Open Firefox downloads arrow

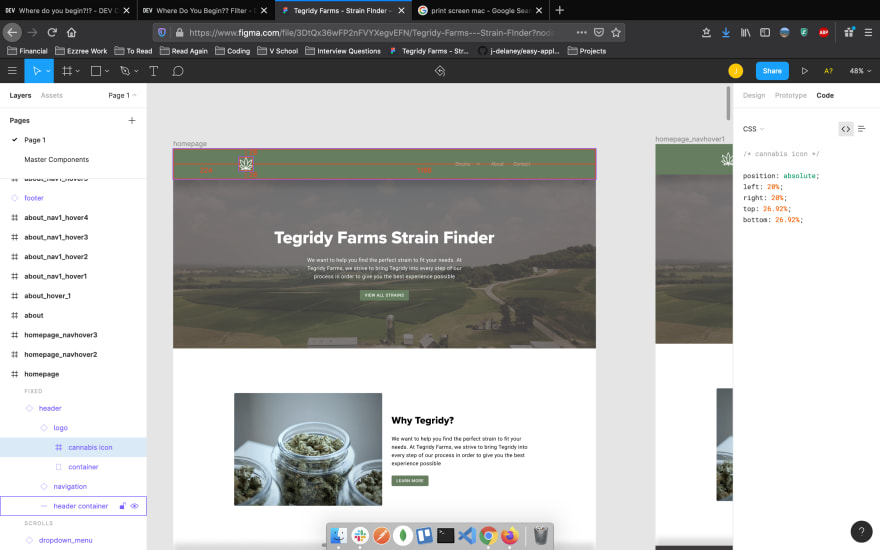(x=726, y=33)
